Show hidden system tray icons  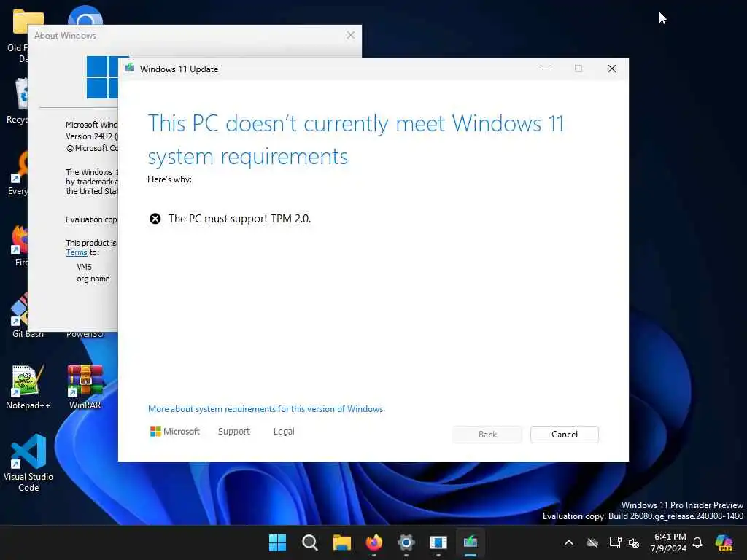569,542
